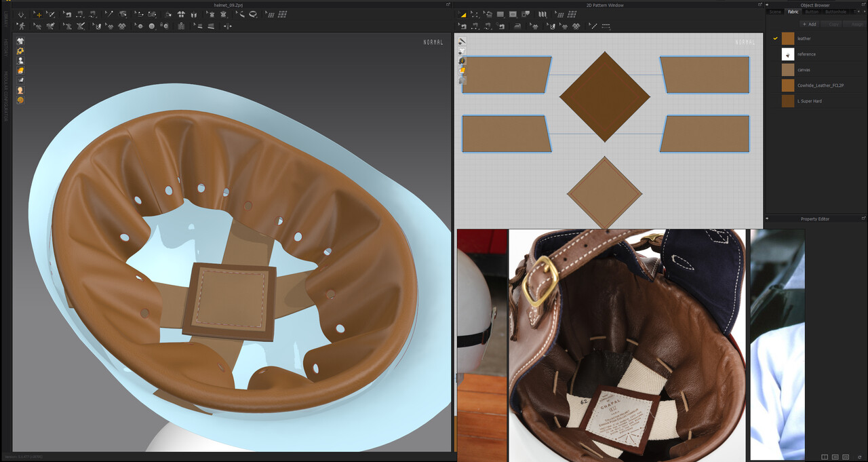Undock the Property Editor panel
Viewport: 868px width, 462px height.
pyautogui.click(x=863, y=218)
